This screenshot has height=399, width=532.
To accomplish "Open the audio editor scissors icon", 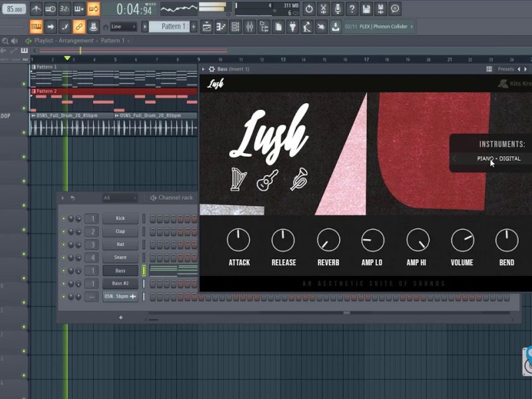I will (x=323, y=9).
